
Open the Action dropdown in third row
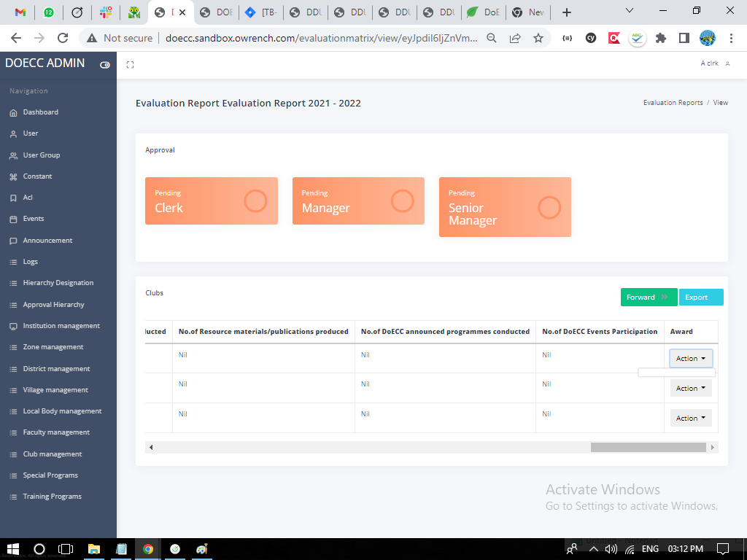click(x=690, y=419)
